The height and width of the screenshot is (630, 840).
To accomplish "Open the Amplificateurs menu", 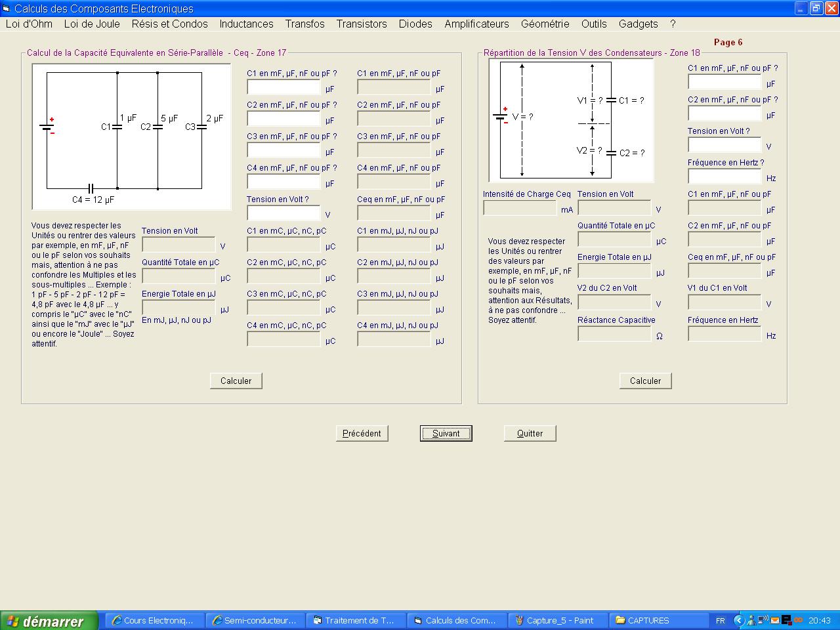I will [476, 24].
